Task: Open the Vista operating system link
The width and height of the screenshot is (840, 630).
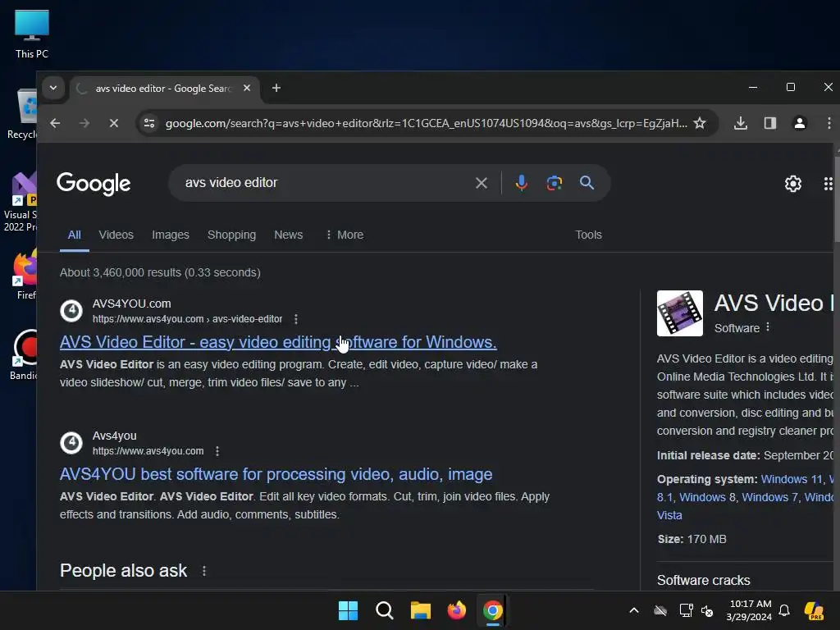Action: [x=669, y=516]
